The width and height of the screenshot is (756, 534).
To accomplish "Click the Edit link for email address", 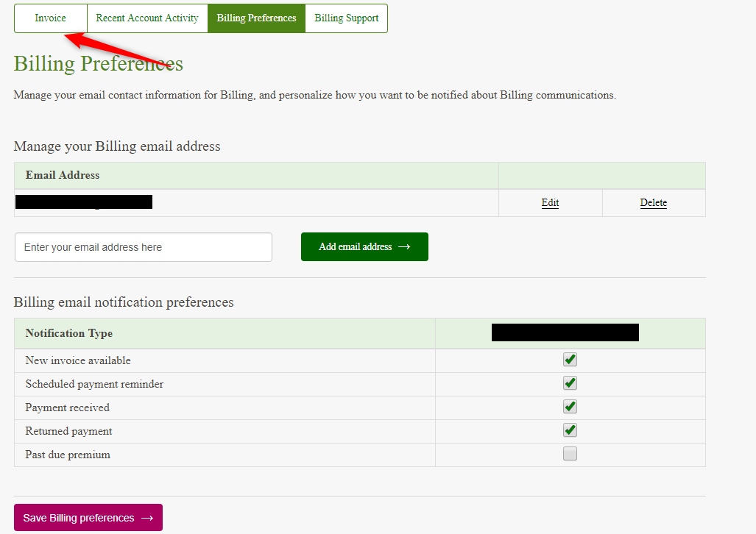I will pyautogui.click(x=550, y=203).
